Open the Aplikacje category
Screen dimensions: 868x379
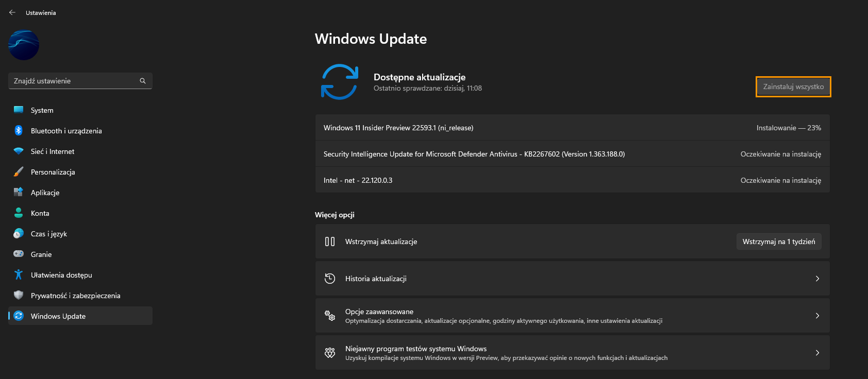point(80,193)
